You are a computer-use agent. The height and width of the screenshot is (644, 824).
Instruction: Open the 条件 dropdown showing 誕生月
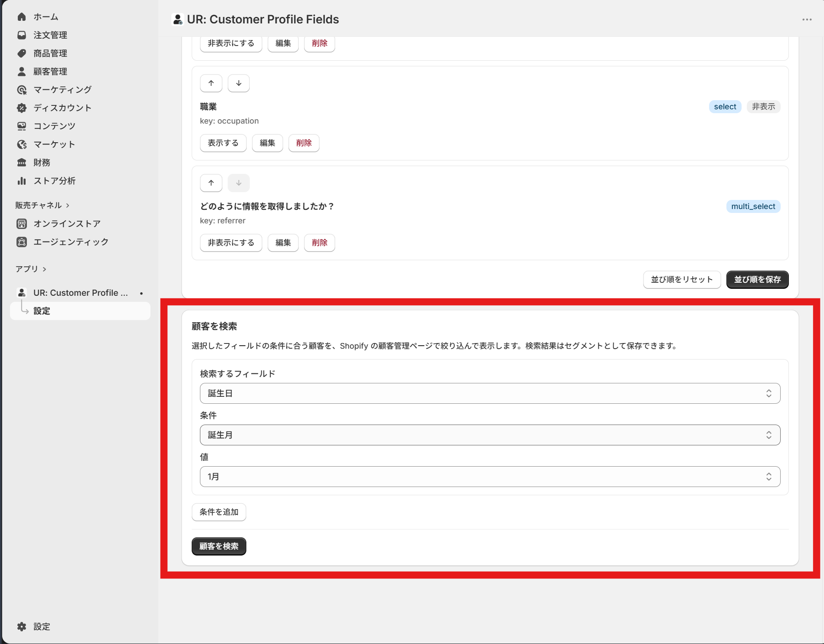(490, 435)
